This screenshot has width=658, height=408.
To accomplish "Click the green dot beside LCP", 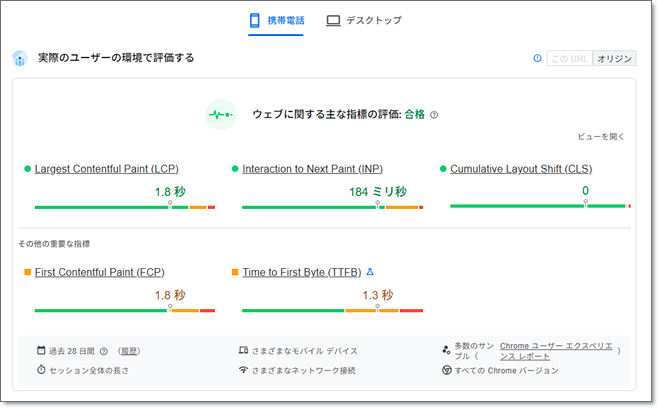I will click(x=28, y=169).
